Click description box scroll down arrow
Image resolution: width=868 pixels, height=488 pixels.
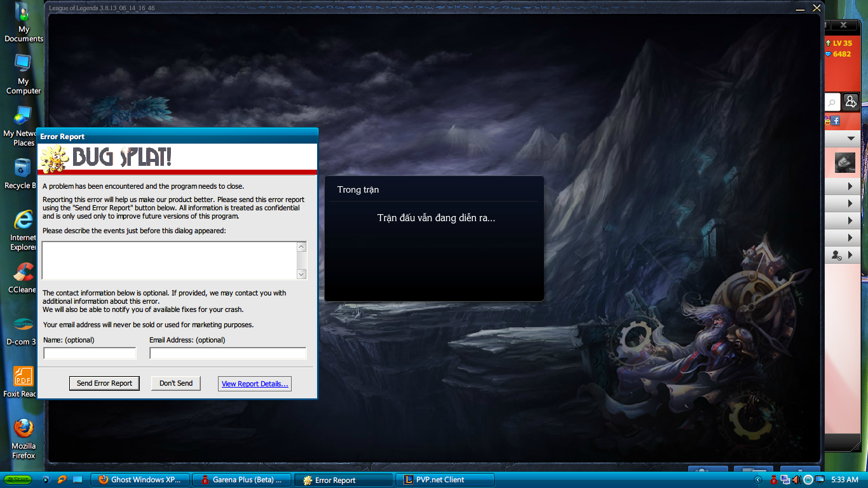[x=302, y=274]
